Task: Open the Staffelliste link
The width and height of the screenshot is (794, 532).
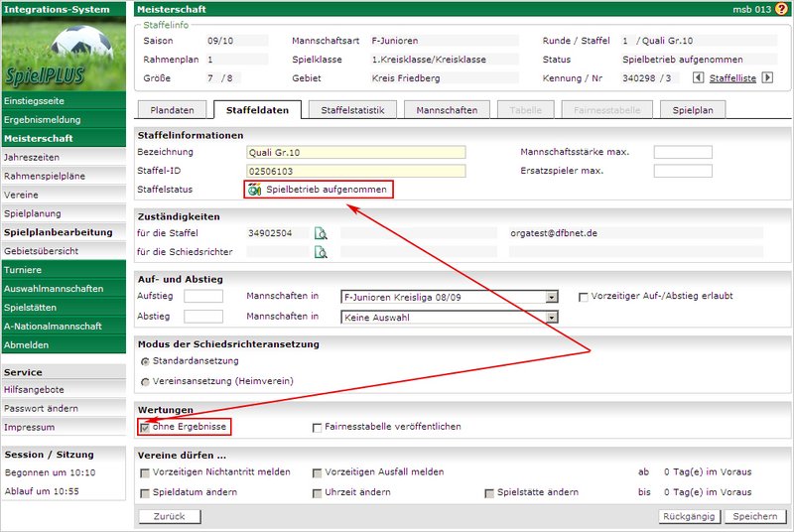Action: [733, 77]
